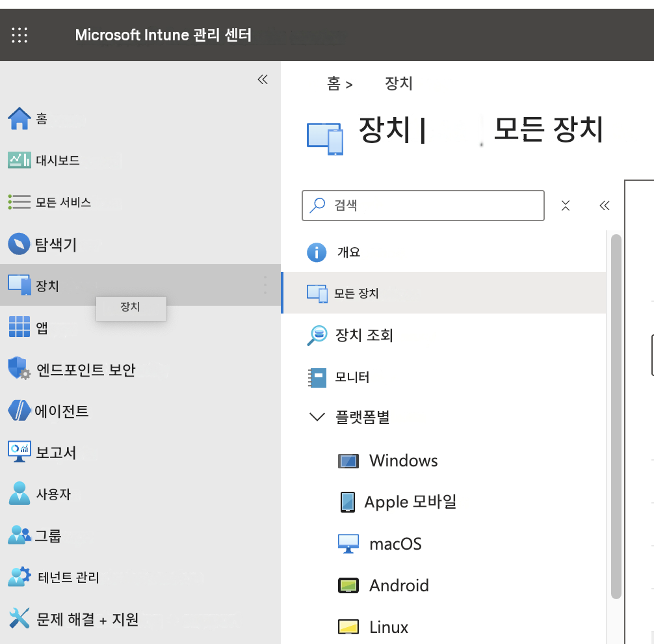Click 모든 장치 devices icon in submenu
Image resolution: width=654 pixels, height=644 pixels.
click(317, 293)
